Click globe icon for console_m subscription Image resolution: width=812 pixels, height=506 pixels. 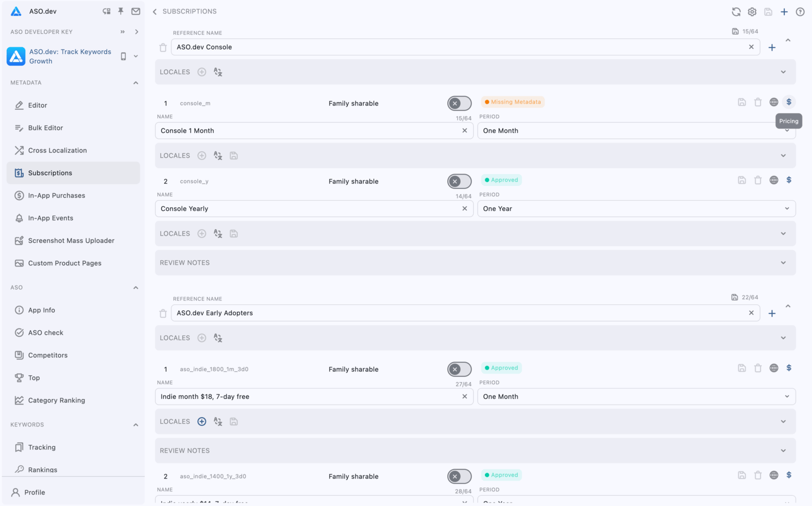click(774, 102)
